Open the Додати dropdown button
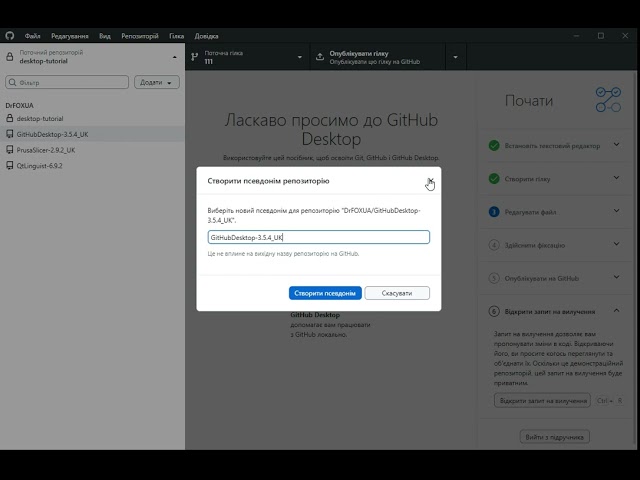This screenshot has width=640, height=480. tap(157, 82)
